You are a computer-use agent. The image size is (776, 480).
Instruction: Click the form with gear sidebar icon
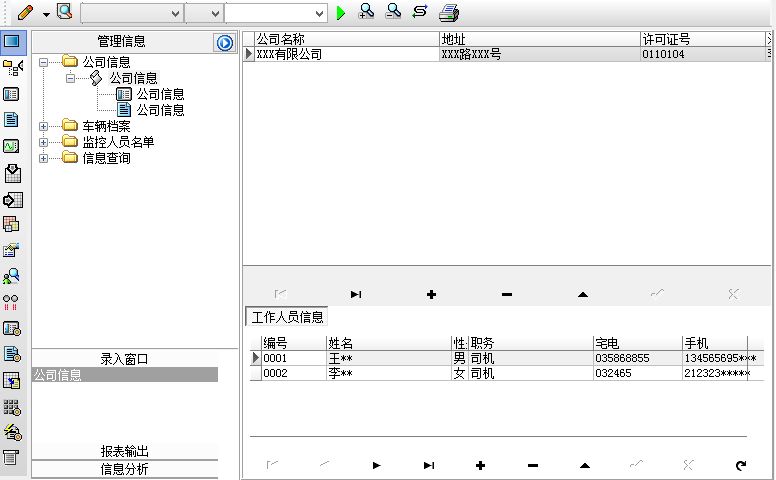12,328
